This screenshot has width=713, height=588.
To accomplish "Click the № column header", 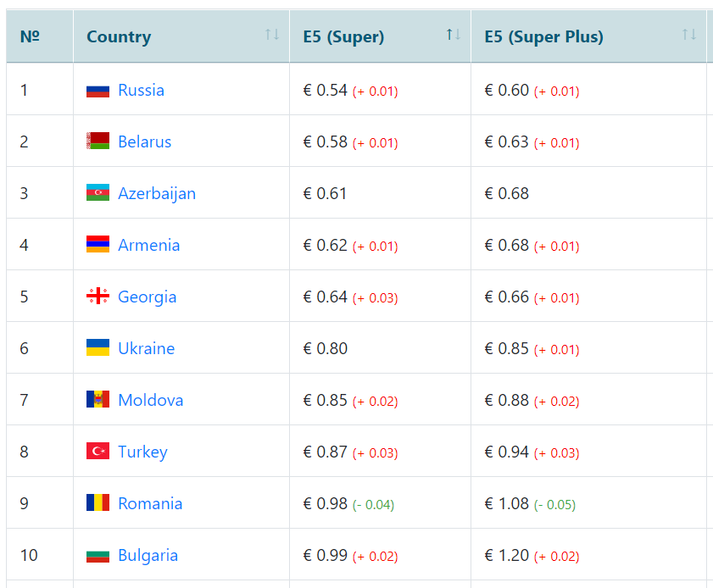I will [40, 36].
